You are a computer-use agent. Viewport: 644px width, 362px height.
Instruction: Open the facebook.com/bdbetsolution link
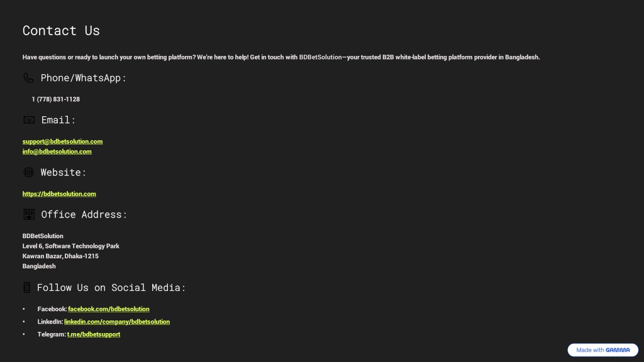[x=109, y=309]
